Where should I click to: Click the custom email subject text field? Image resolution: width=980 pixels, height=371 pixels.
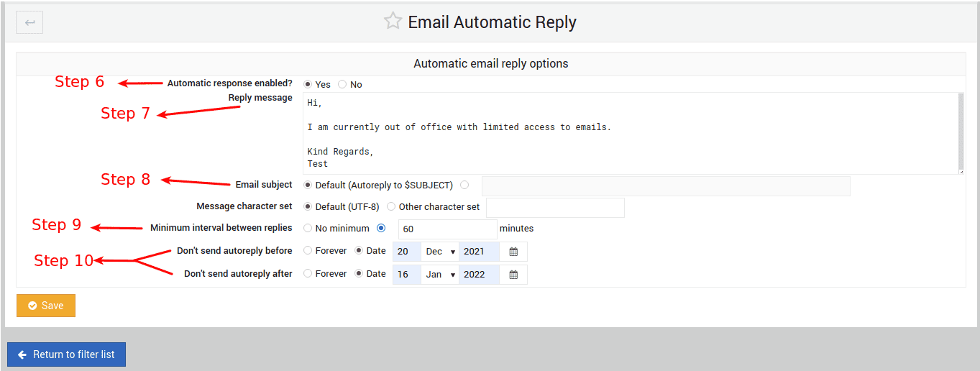pyautogui.click(x=666, y=186)
